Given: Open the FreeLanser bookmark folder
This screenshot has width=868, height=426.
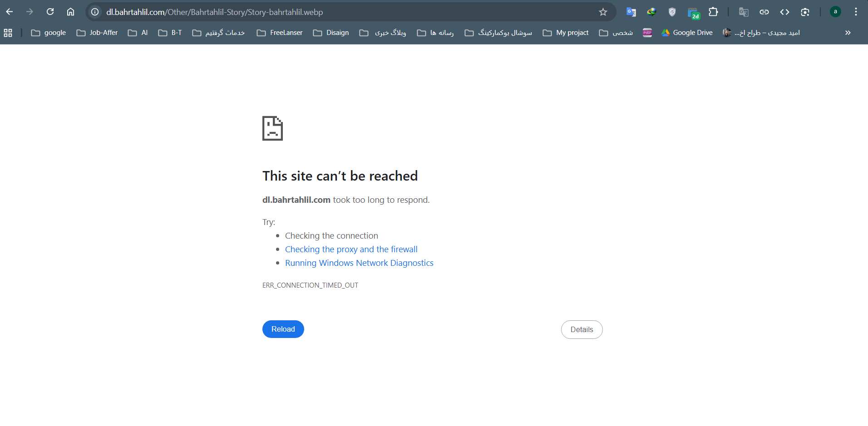Looking at the screenshot, I should pyautogui.click(x=280, y=33).
